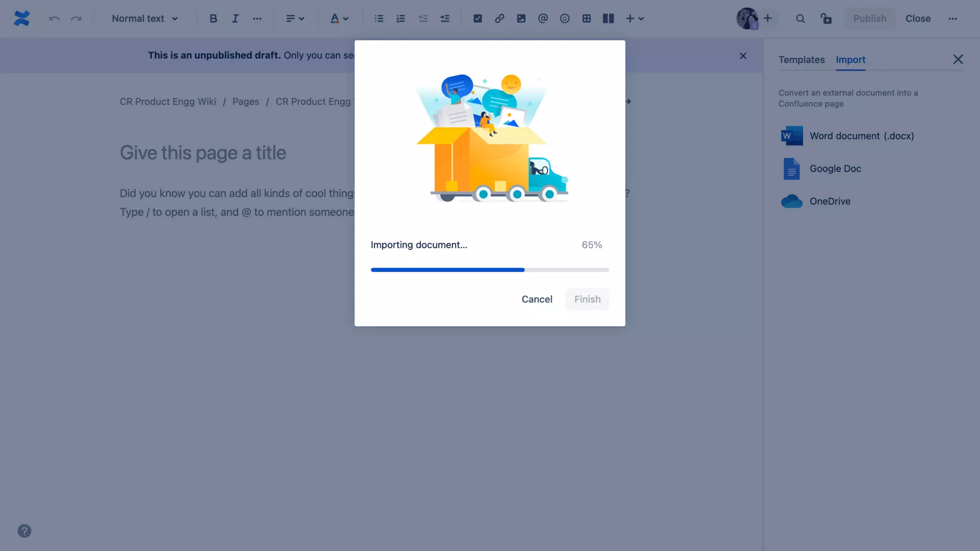Open the page restrictions lock
This screenshot has width=980, height=551.
826,19
